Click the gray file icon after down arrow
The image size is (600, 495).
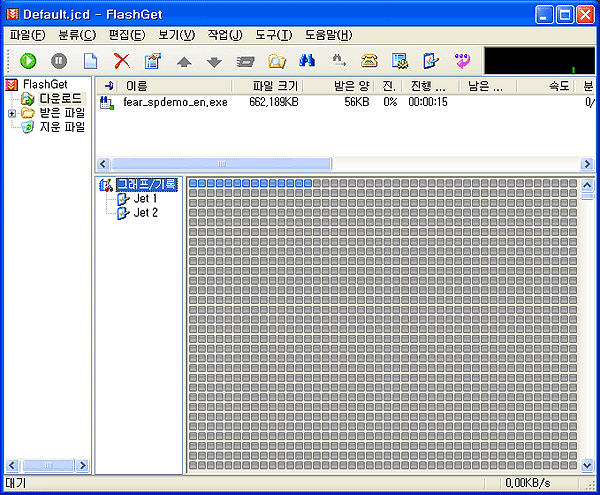pyautogui.click(x=245, y=61)
